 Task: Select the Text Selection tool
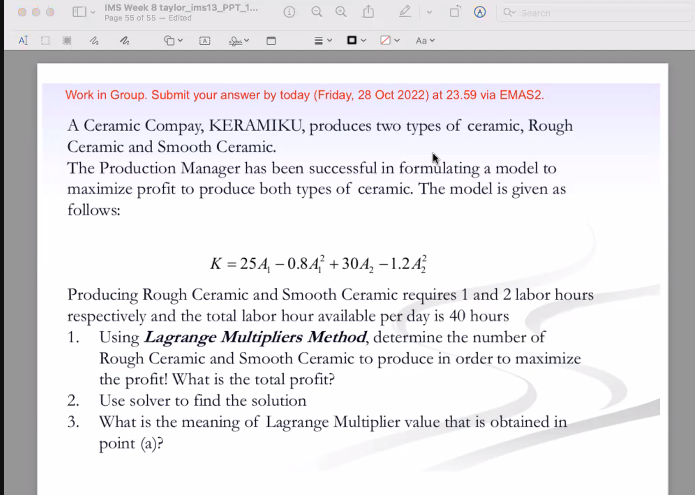point(23,41)
